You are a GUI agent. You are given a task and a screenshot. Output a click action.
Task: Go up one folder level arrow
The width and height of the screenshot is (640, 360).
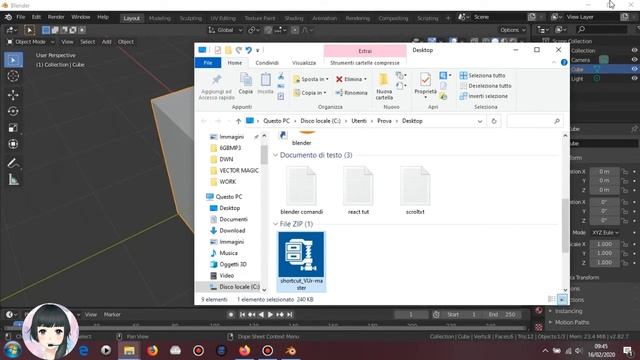[238, 121]
